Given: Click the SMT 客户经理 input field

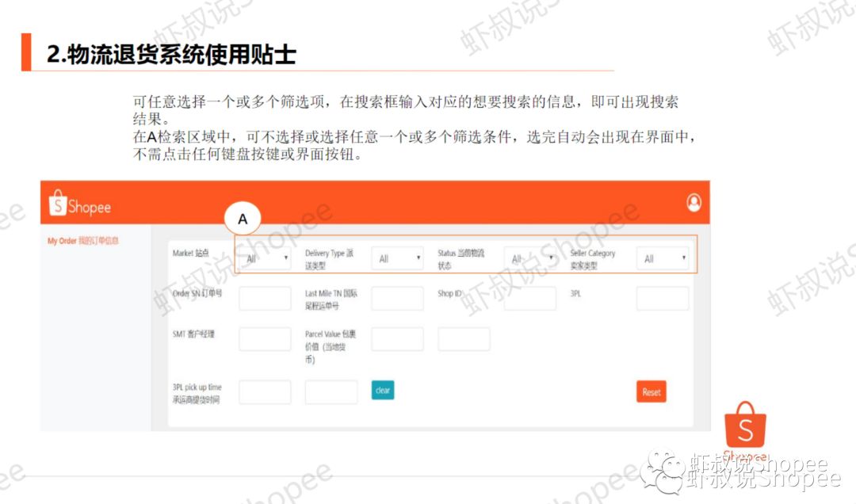Looking at the screenshot, I should click(266, 338).
